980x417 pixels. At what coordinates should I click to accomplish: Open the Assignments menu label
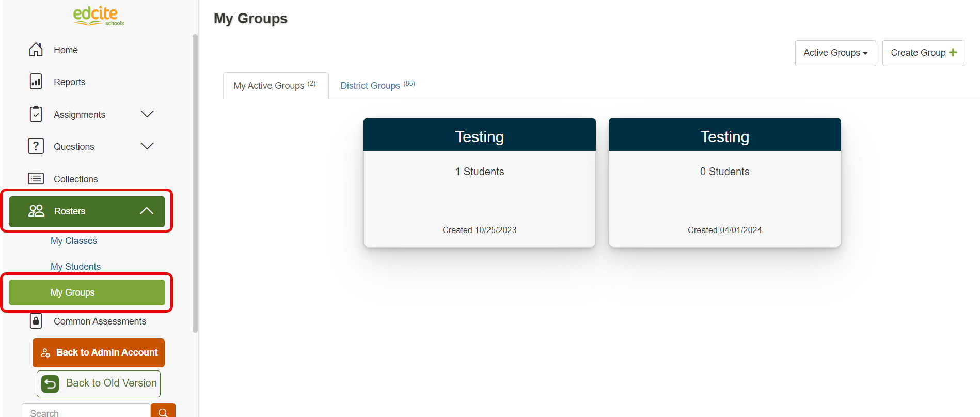(80, 115)
